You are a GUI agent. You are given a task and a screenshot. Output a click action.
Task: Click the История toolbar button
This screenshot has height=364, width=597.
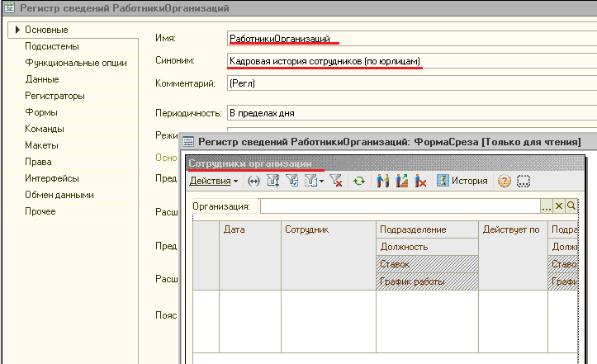point(462,181)
